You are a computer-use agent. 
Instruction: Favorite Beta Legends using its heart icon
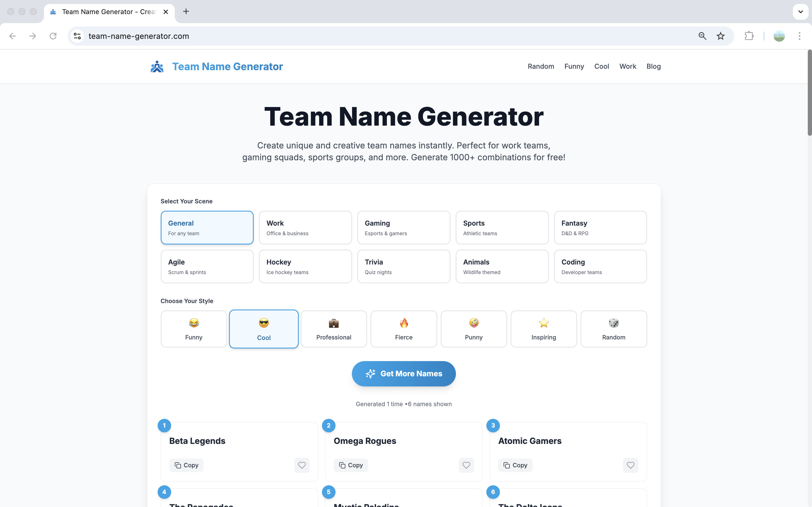302,465
